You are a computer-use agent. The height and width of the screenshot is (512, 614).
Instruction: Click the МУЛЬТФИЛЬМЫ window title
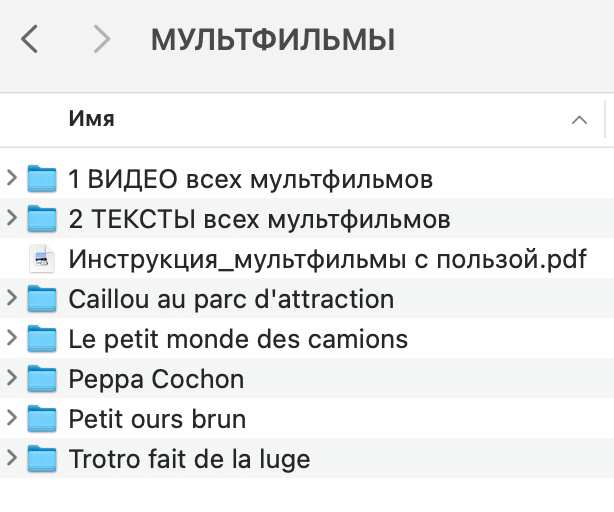(273, 40)
